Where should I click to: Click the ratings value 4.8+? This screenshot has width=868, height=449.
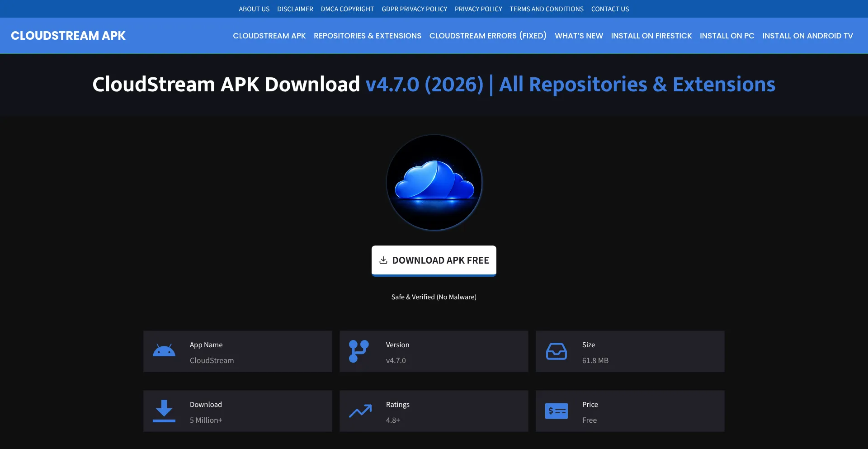tap(393, 420)
